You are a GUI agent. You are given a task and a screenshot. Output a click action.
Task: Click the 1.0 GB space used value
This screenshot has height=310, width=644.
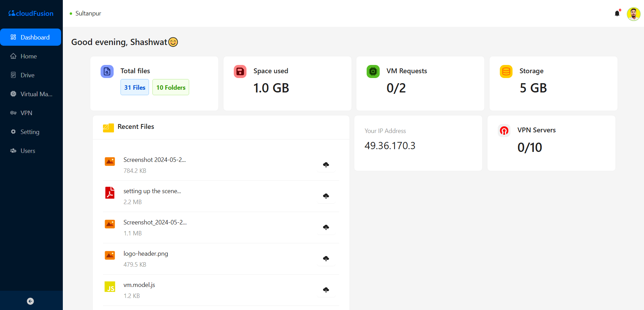(271, 88)
